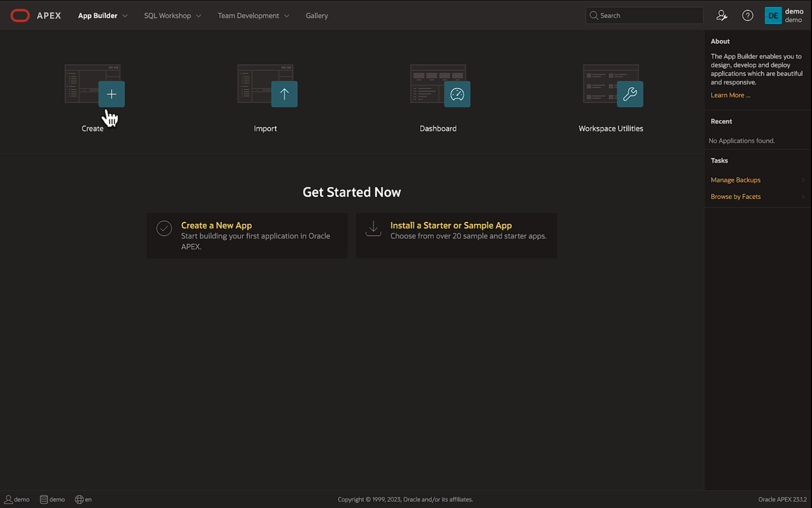Focus the Search input field
The image size is (812, 508).
tap(644, 15)
